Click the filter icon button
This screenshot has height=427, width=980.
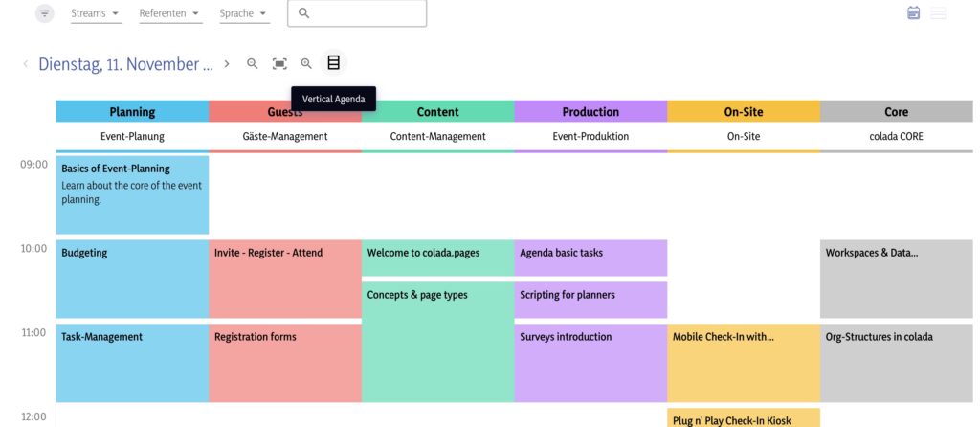45,13
